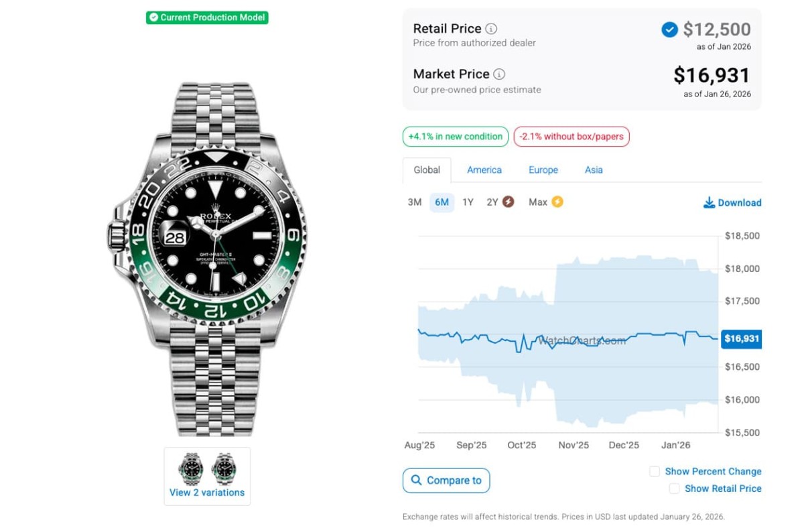Click the Download arrow icon

709,202
